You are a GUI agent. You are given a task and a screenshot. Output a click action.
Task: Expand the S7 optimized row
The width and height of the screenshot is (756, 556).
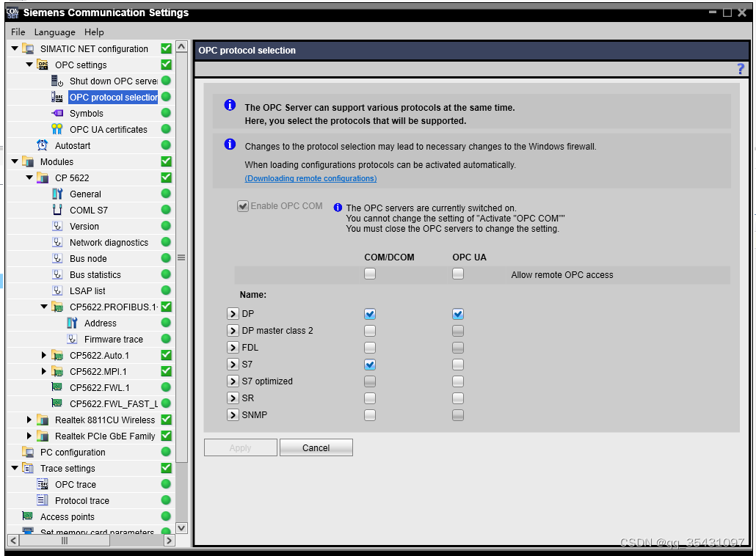click(233, 381)
